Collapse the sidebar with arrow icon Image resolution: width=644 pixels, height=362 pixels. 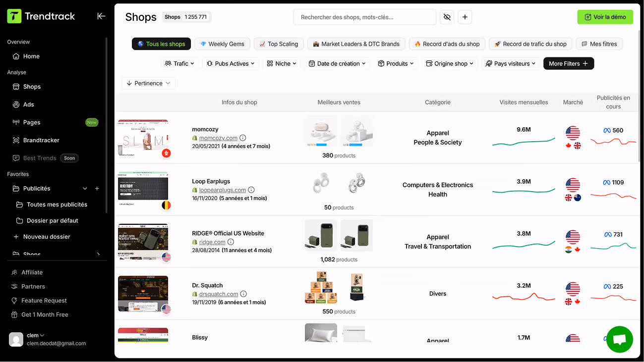[101, 16]
